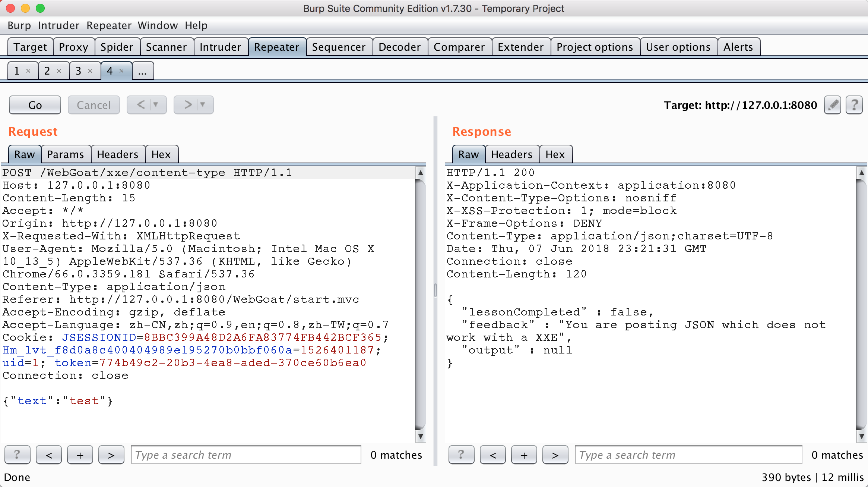Click the Cancel button

click(x=94, y=105)
